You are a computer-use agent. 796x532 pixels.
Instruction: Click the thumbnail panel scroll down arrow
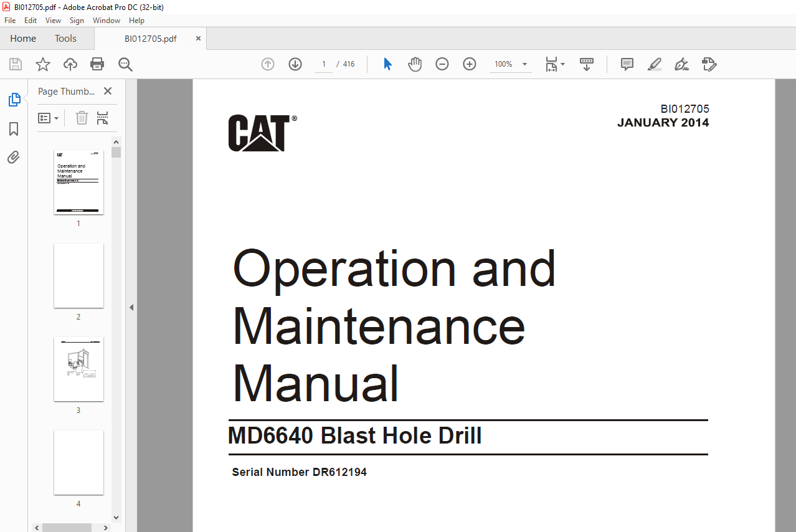[116, 517]
